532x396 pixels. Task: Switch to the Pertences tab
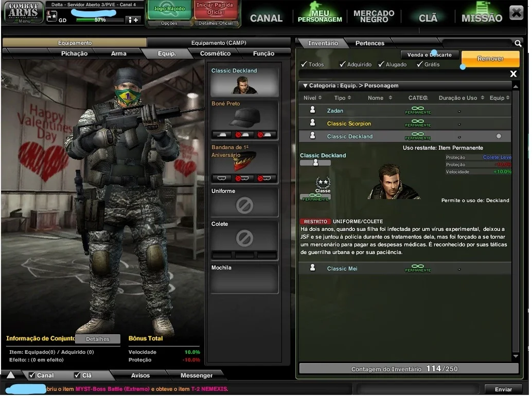(370, 43)
